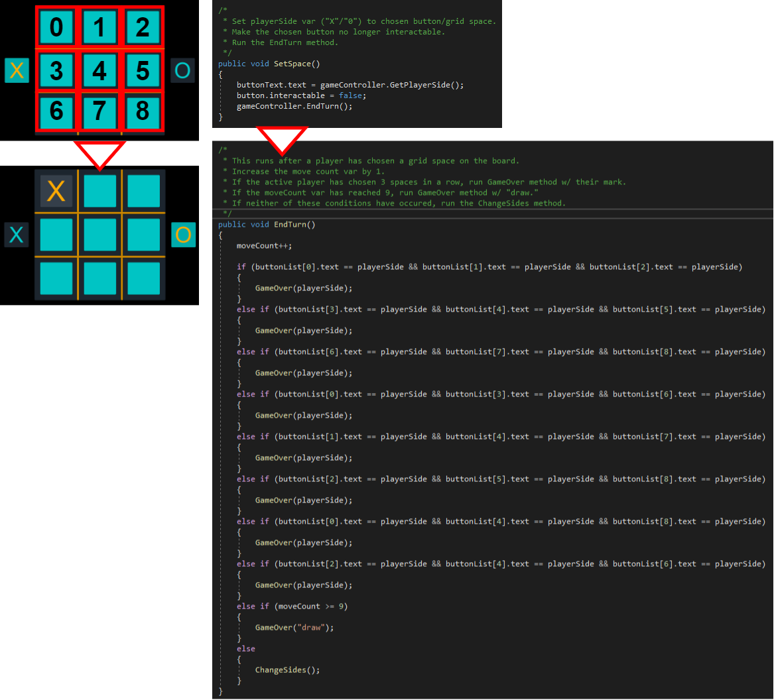Click comment "This runs after a player has chosen..."
The width and height of the screenshot is (774, 700).
click(x=375, y=161)
